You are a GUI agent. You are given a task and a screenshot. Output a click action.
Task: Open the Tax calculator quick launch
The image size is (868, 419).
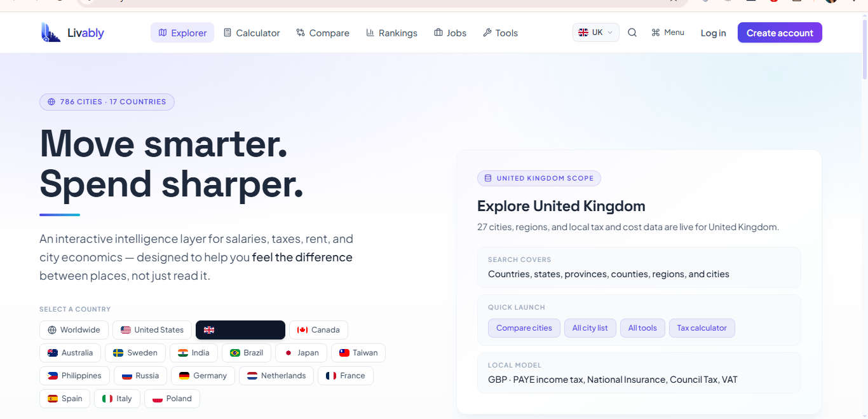[x=702, y=328]
